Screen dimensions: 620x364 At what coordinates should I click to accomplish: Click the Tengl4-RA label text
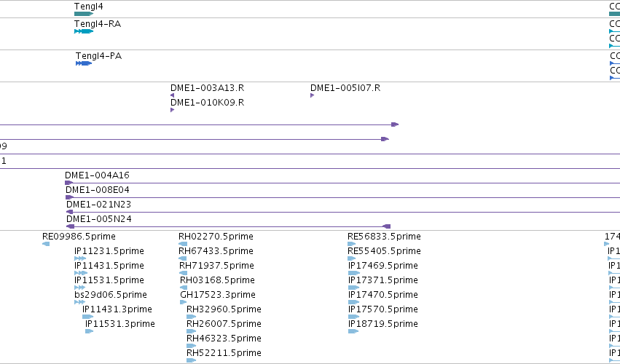click(x=98, y=24)
